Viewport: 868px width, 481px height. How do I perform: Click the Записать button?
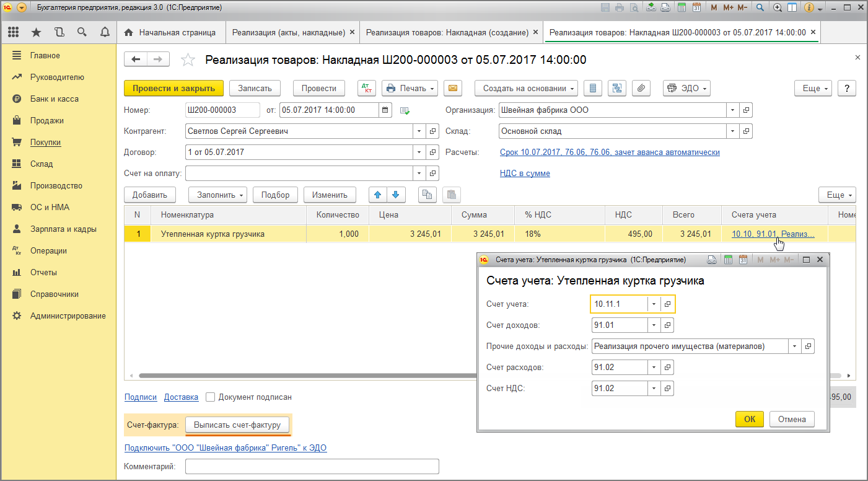255,89
